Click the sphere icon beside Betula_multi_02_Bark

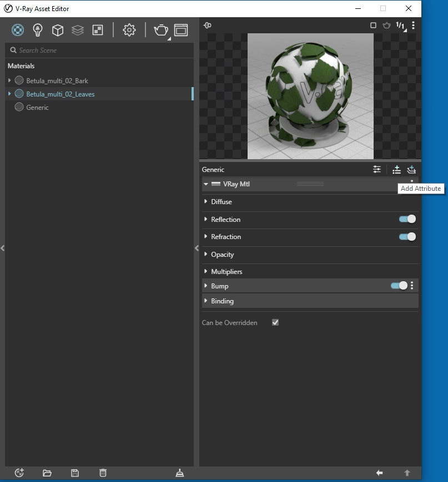coord(19,80)
